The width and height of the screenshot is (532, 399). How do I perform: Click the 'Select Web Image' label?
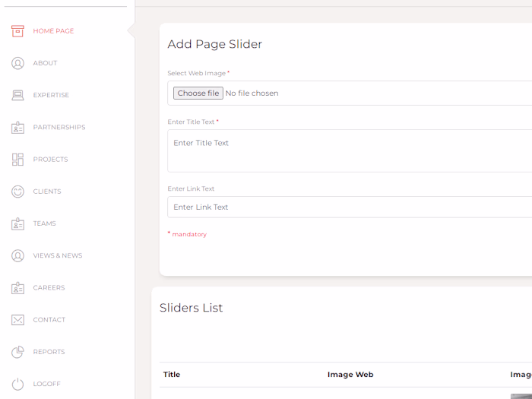196,73
